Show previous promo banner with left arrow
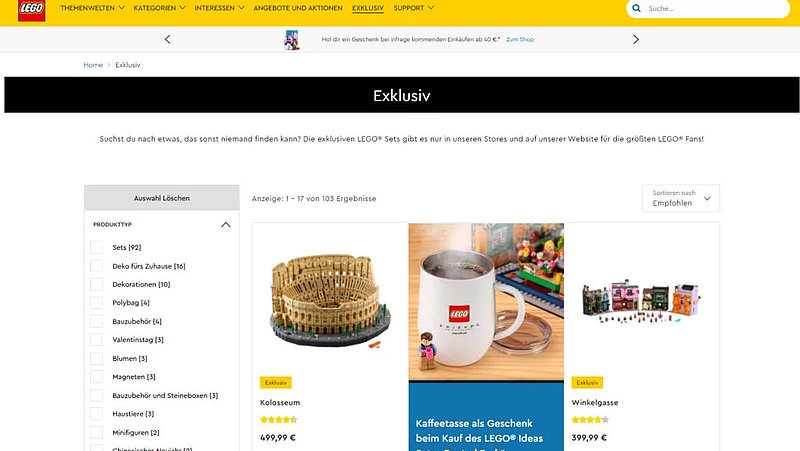 tap(167, 39)
